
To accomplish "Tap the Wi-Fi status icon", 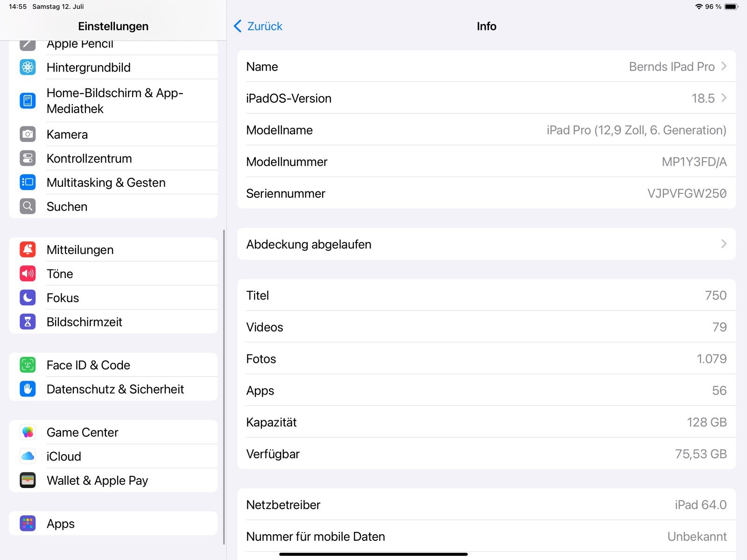I will 699,7.
